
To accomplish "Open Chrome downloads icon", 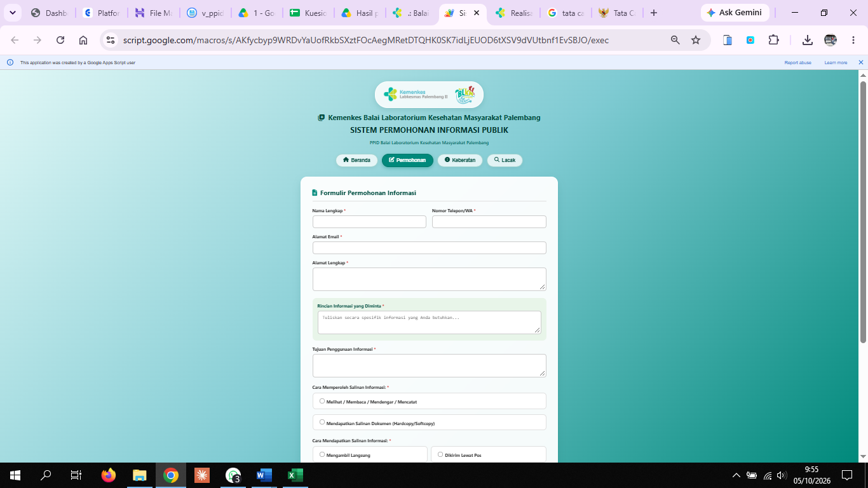I will [x=808, y=40].
